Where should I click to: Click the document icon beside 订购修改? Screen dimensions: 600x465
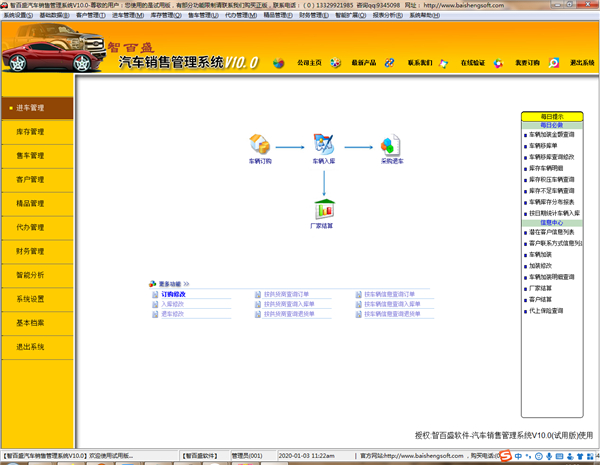(x=155, y=294)
